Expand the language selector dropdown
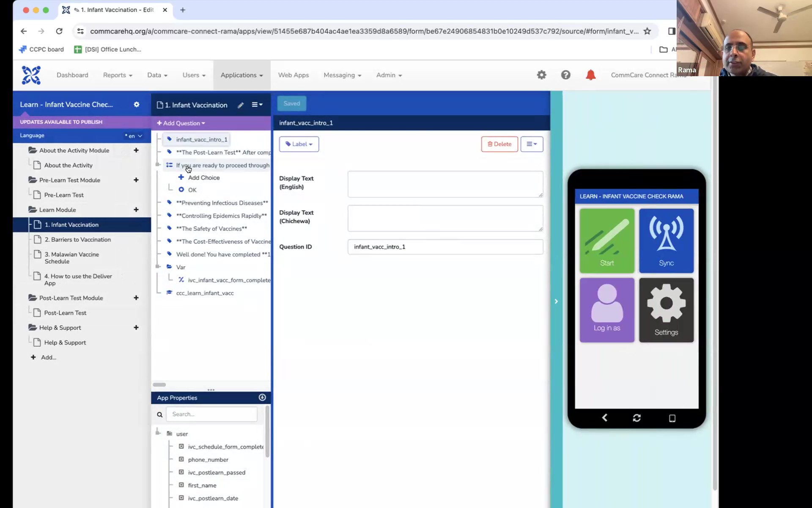 [134, 136]
